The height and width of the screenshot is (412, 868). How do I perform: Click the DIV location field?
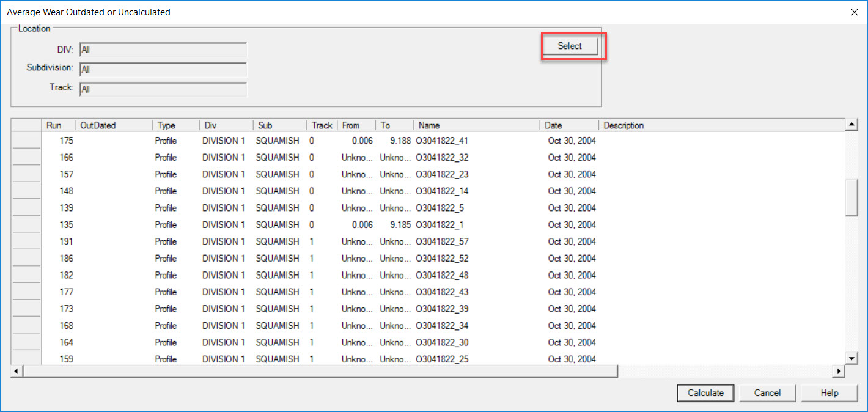163,50
